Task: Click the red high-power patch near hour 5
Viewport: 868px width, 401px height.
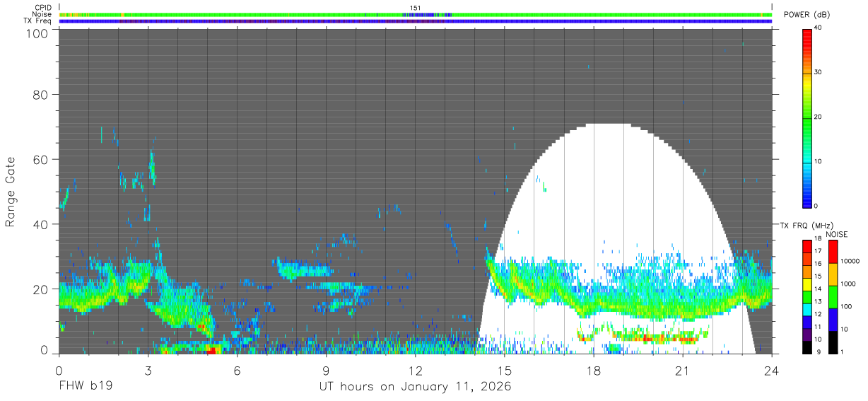Action: (212, 349)
